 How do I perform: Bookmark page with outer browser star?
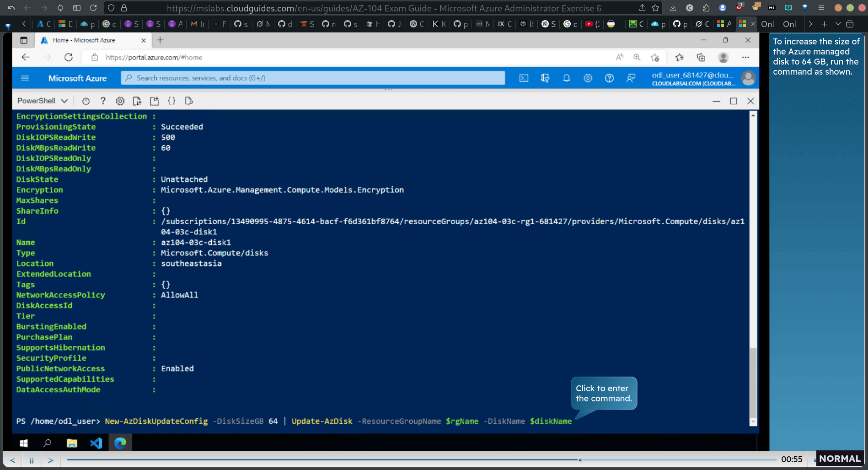[655, 8]
